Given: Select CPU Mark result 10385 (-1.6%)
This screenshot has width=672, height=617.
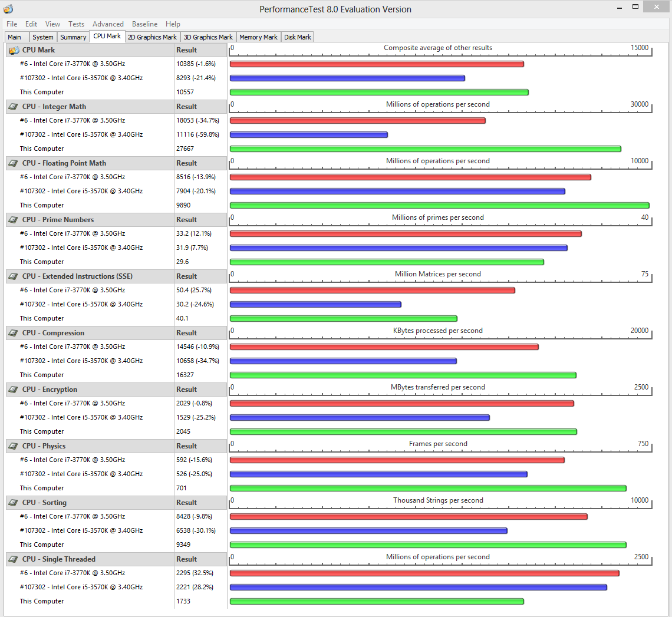Looking at the screenshot, I should (196, 64).
